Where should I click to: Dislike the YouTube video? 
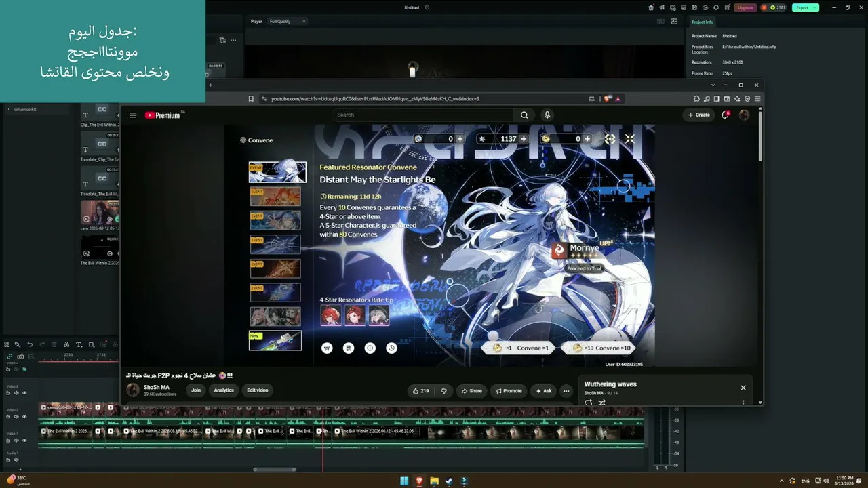point(444,390)
